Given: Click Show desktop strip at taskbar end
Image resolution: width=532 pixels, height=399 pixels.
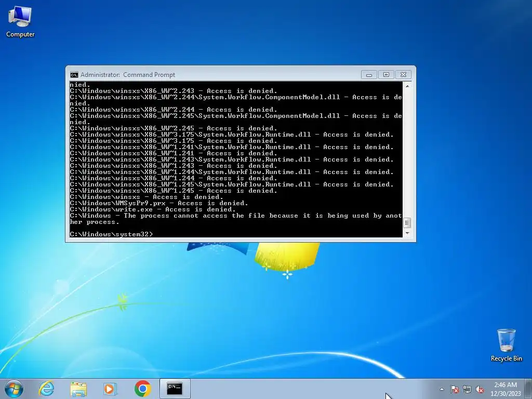Looking at the screenshot, I should coord(528,389).
